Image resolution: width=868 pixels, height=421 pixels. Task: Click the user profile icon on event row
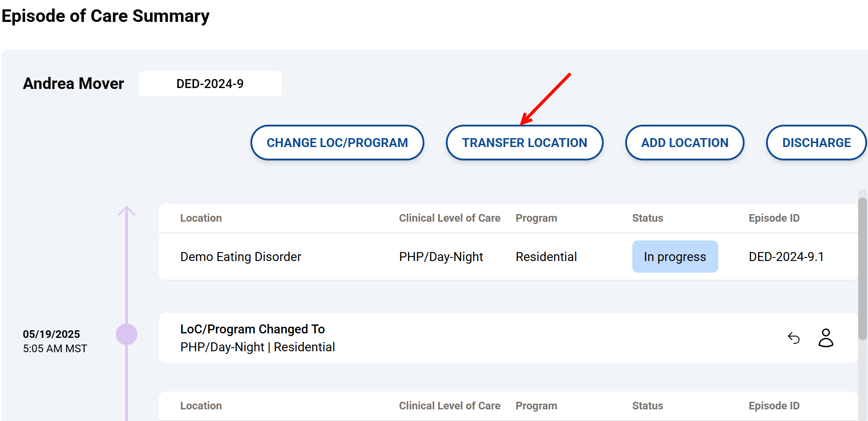pos(826,338)
